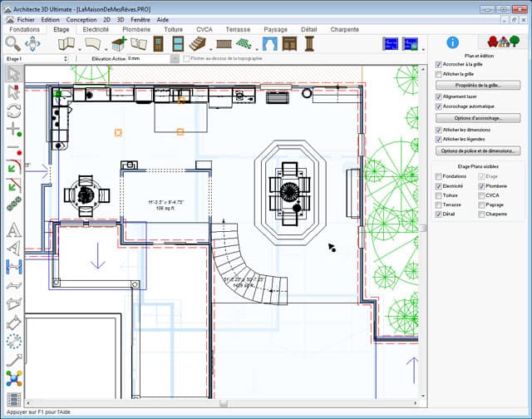Select the cabinet tool
This screenshot has width=532, height=419.
[x=289, y=44]
